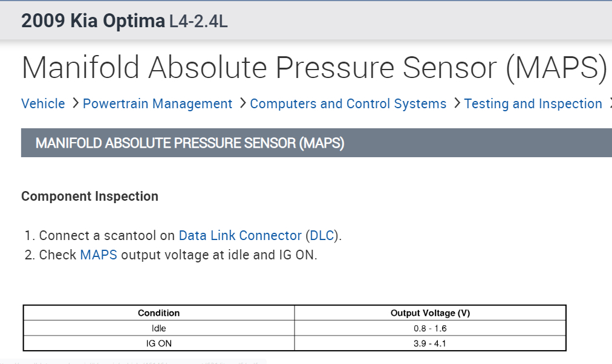Click the Output Voltage (V) column header

tap(430, 313)
